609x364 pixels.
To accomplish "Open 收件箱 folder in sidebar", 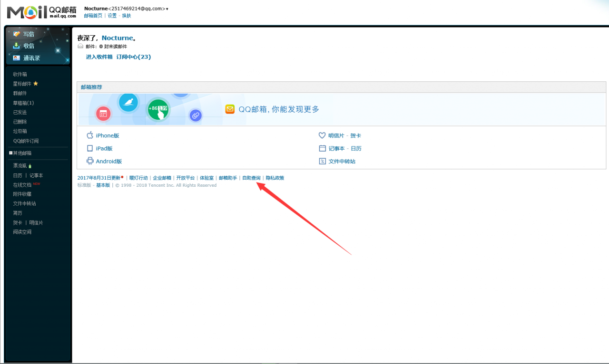I will click(20, 74).
